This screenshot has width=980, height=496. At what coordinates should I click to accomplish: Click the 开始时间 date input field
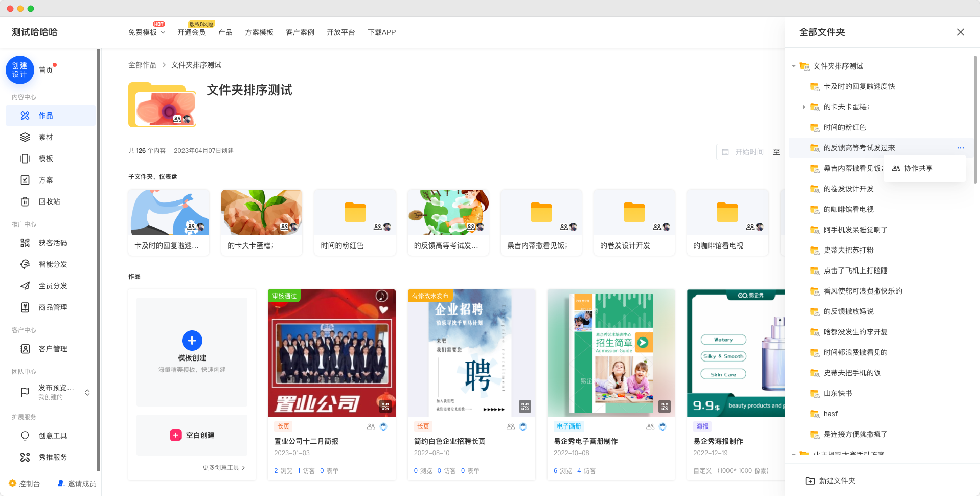coord(749,152)
